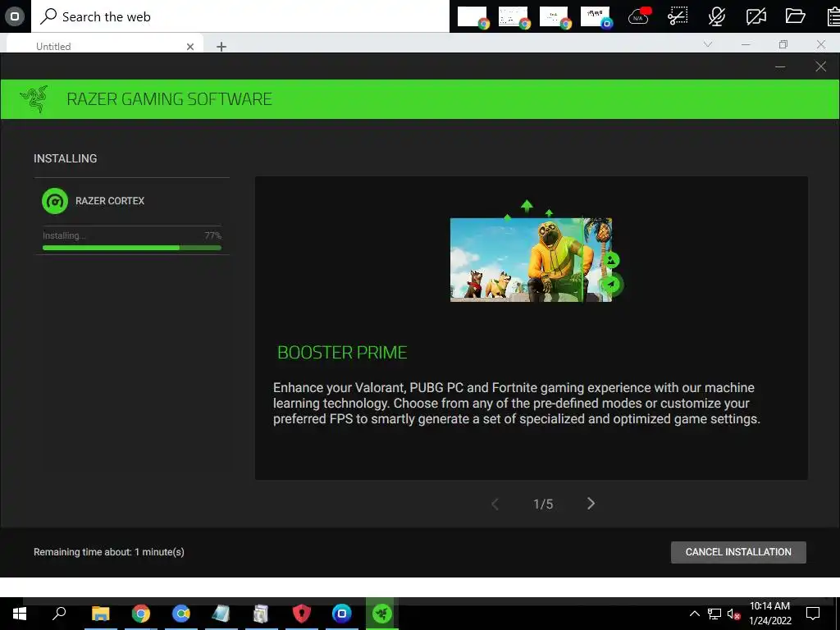Open File Explorer from the taskbar
Screen dimensions: 840x630
tap(100, 614)
